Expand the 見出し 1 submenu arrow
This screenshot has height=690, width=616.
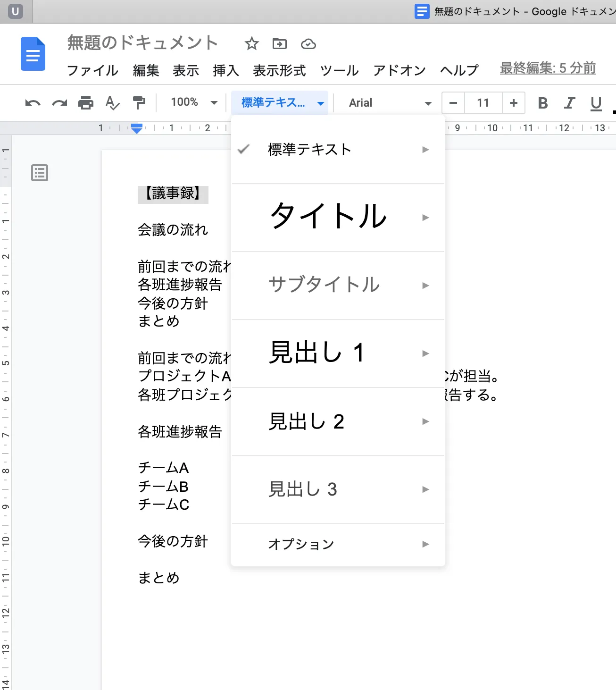tap(425, 353)
